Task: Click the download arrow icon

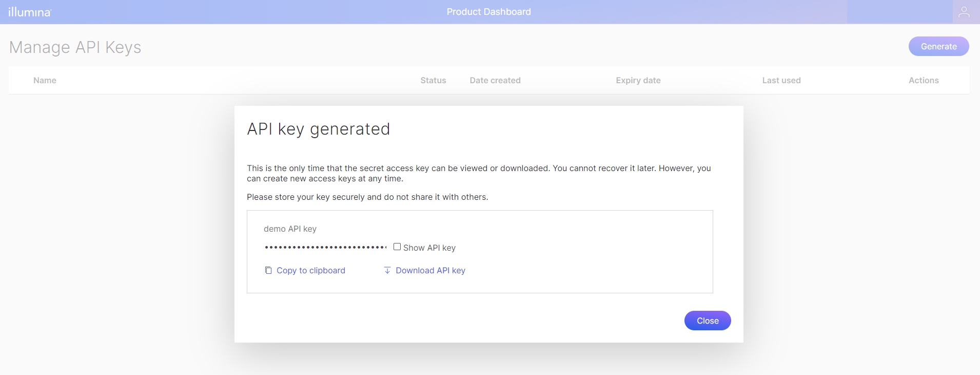Action: [387, 270]
